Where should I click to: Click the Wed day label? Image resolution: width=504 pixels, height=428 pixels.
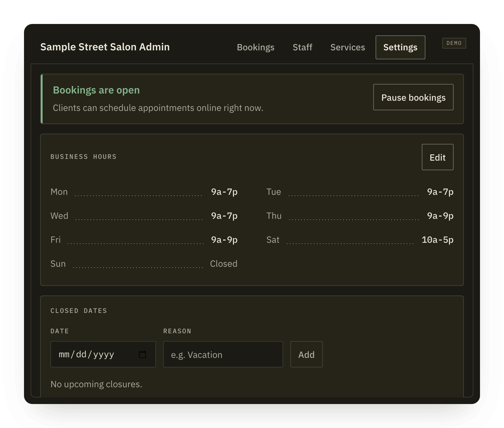coord(59,216)
